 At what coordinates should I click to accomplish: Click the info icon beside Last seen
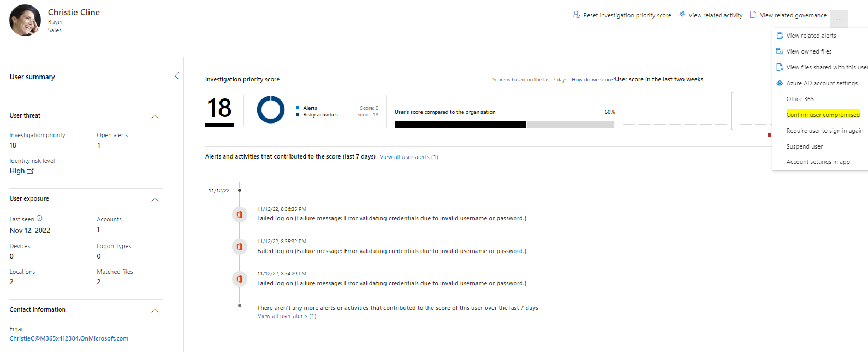tap(39, 219)
